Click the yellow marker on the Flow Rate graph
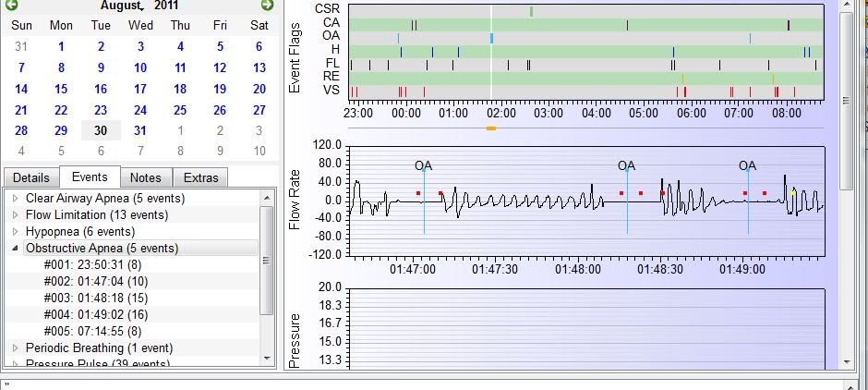The width and height of the screenshot is (868, 390). tap(793, 192)
